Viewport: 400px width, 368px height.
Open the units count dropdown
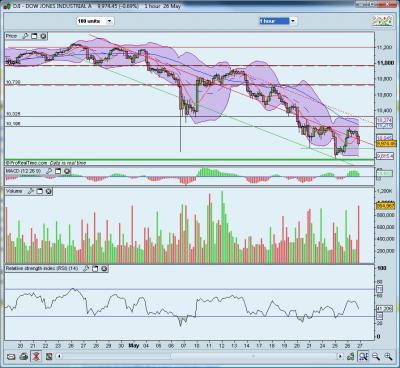click(109, 21)
